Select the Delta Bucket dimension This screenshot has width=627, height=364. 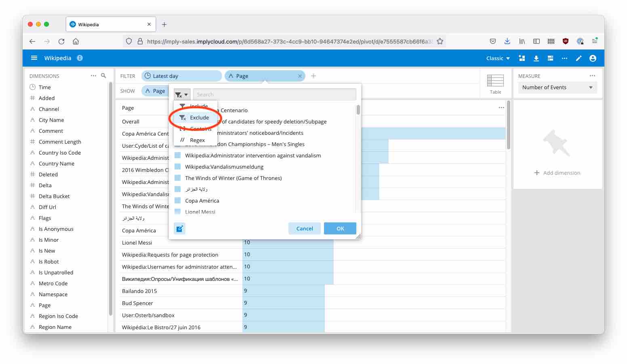click(54, 196)
